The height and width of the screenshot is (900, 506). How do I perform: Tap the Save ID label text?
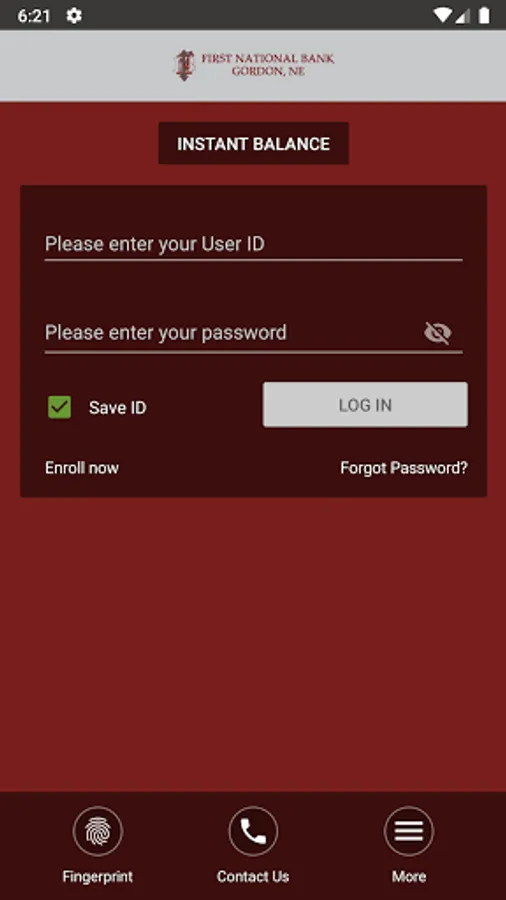(118, 408)
